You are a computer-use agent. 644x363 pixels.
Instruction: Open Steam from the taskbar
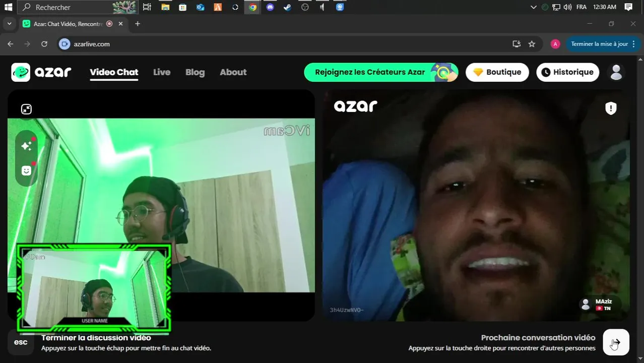click(x=287, y=7)
